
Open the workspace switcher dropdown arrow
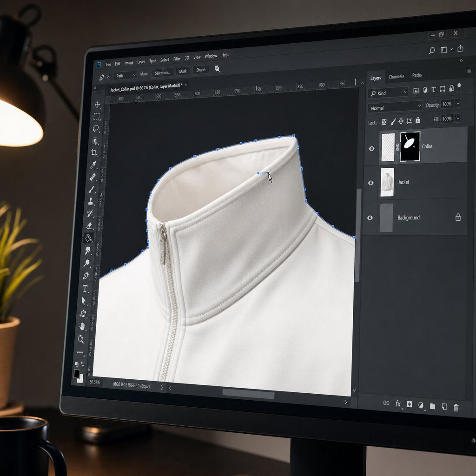[451, 49]
